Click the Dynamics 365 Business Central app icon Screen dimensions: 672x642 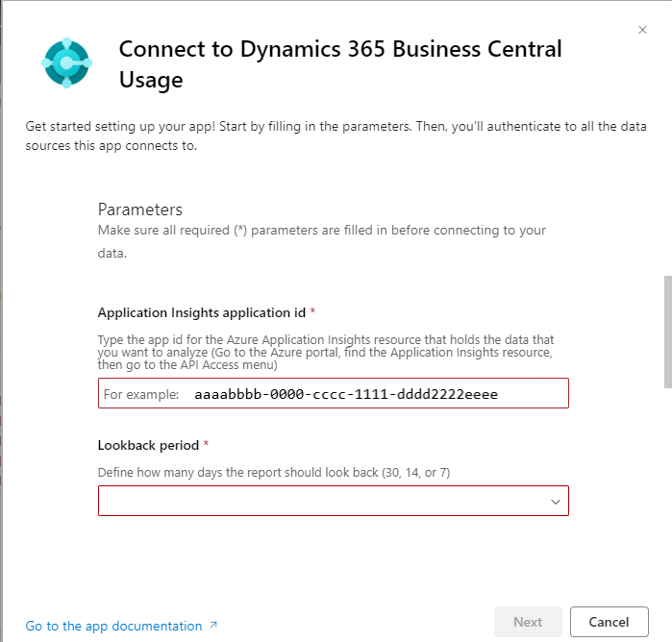[x=66, y=62]
